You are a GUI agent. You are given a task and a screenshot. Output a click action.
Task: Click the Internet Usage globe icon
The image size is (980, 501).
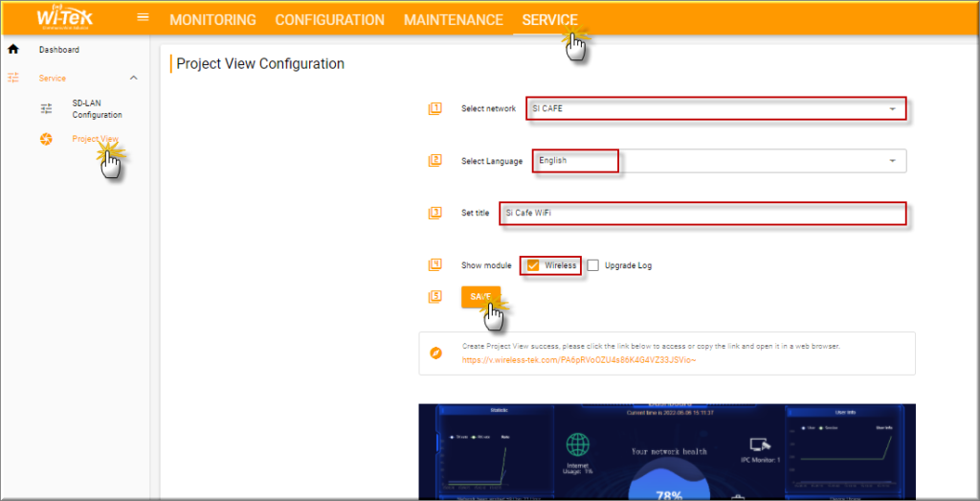576,445
